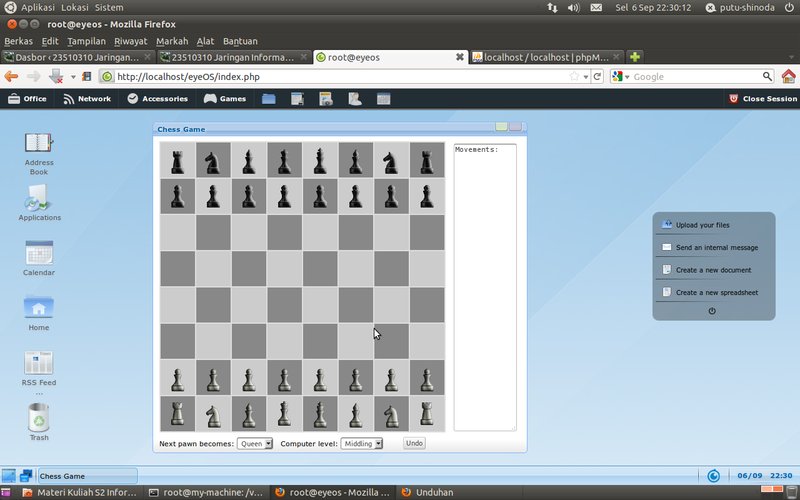Image resolution: width=800 pixels, height=500 pixels.
Task: Switch to 23510310 Jaringan Informa tab
Action: 233,57
